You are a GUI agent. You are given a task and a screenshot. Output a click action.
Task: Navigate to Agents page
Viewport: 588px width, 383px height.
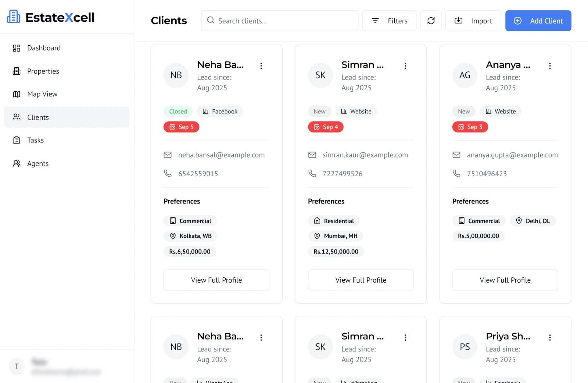pos(67,163)
